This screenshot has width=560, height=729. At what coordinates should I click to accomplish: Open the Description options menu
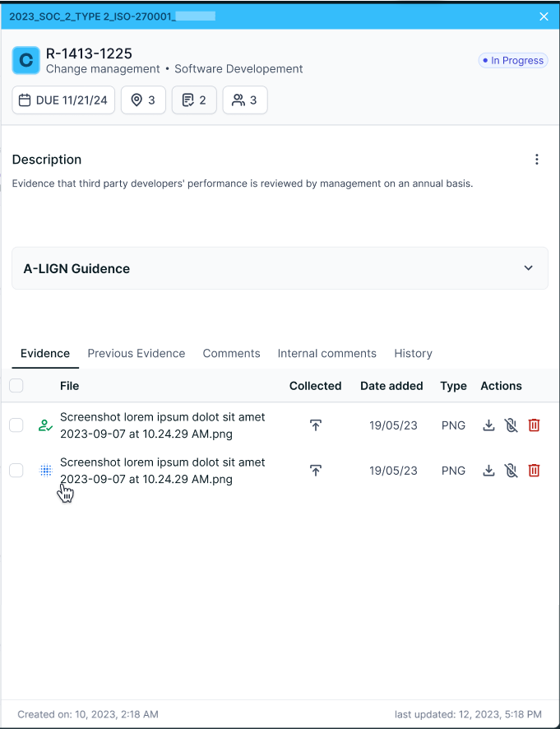coord(537,160)
